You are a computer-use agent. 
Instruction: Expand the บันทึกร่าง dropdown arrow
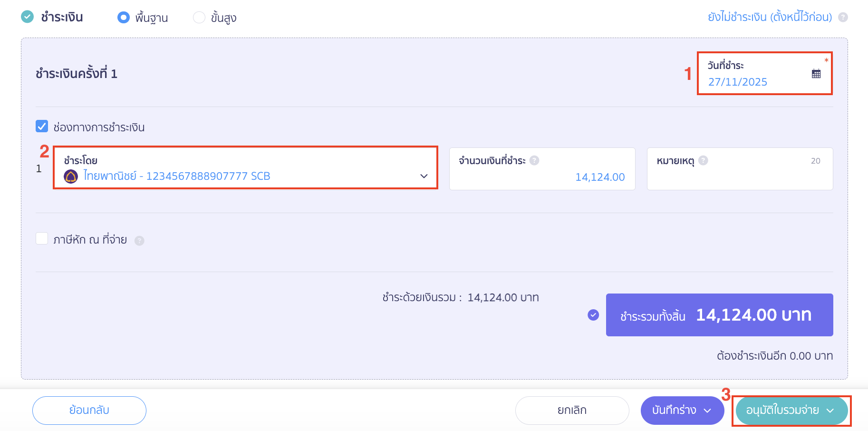click(707, 411)
